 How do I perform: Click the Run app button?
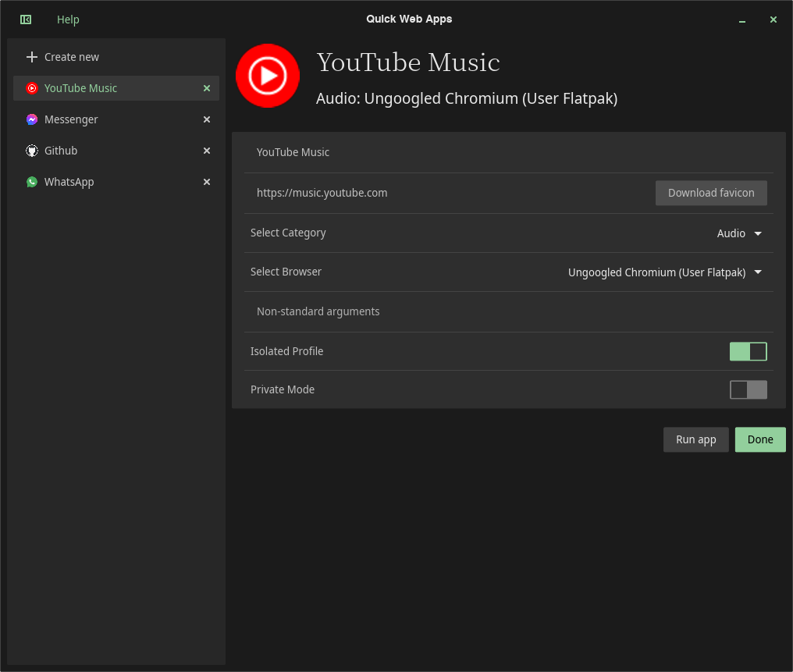696,440
